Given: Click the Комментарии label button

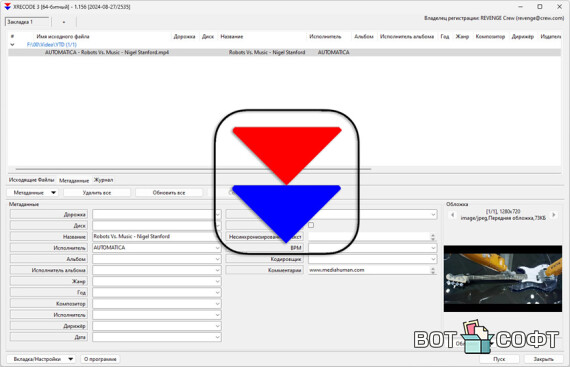Looking at the screenshot, I should coord(265,270).
